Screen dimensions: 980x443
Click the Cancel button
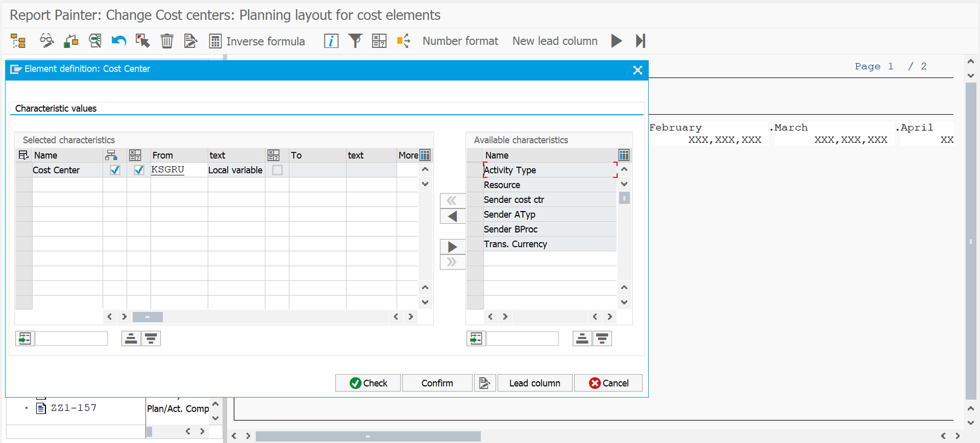(608, 383)
